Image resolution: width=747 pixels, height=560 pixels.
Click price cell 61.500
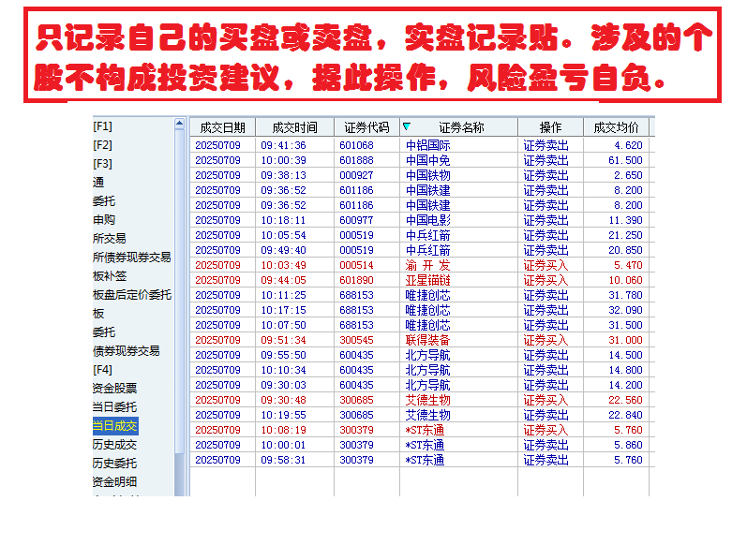[x=625, y=160]
